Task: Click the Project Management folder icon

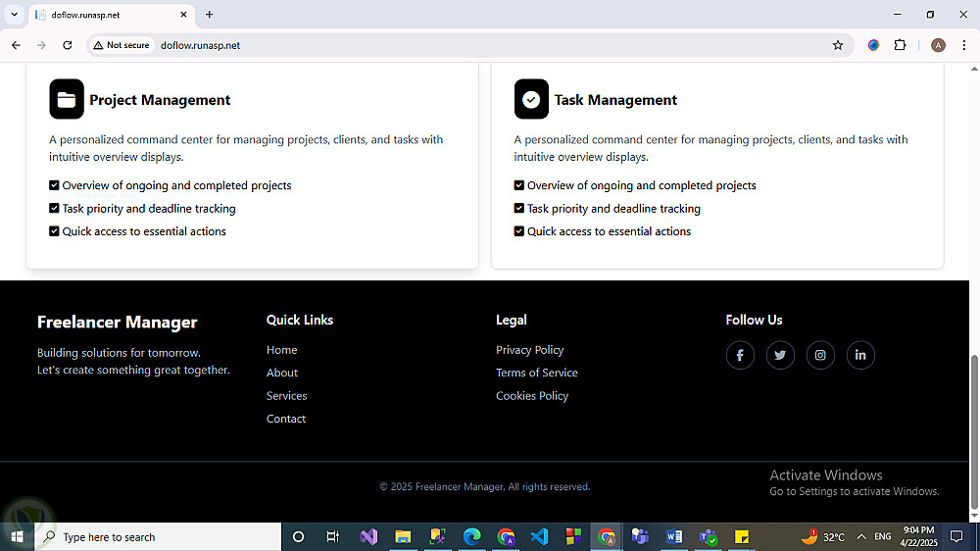Action: point(67,99)
